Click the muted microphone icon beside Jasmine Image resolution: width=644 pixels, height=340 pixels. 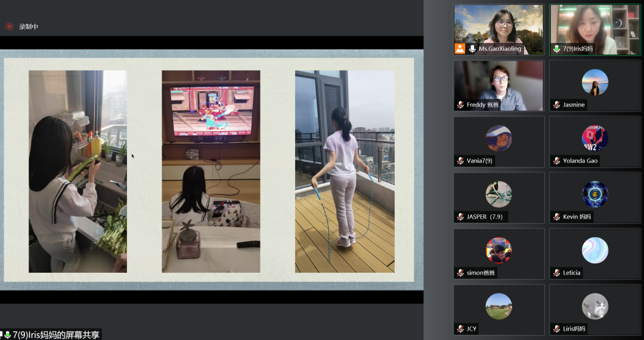tap(556, 105)
